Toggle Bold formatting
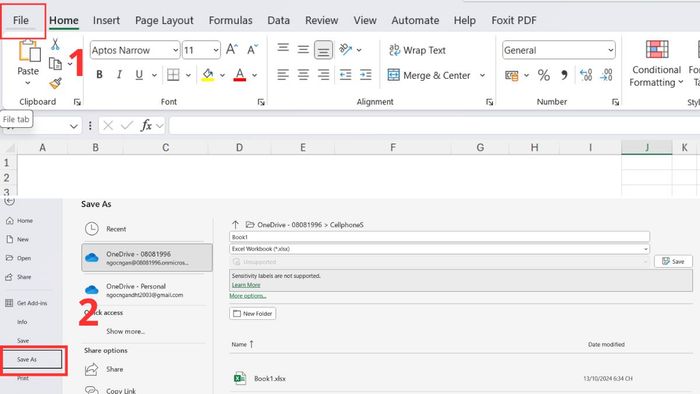The width and height of the screenshot is (700, 394). click(99, 75)
